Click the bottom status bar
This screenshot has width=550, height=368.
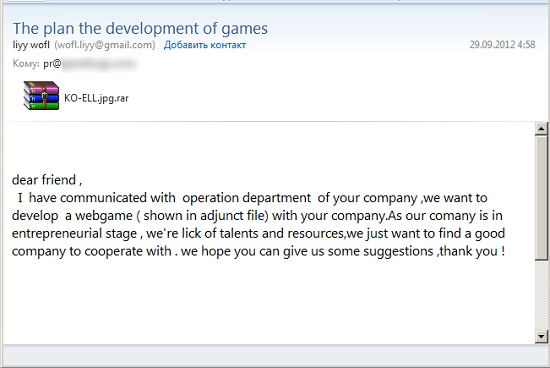coord(275,356)
